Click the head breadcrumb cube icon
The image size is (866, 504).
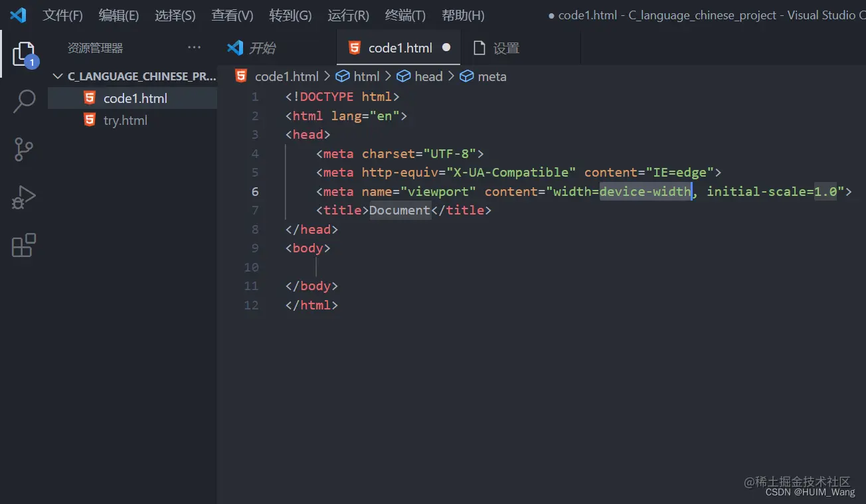pos(404,76)
